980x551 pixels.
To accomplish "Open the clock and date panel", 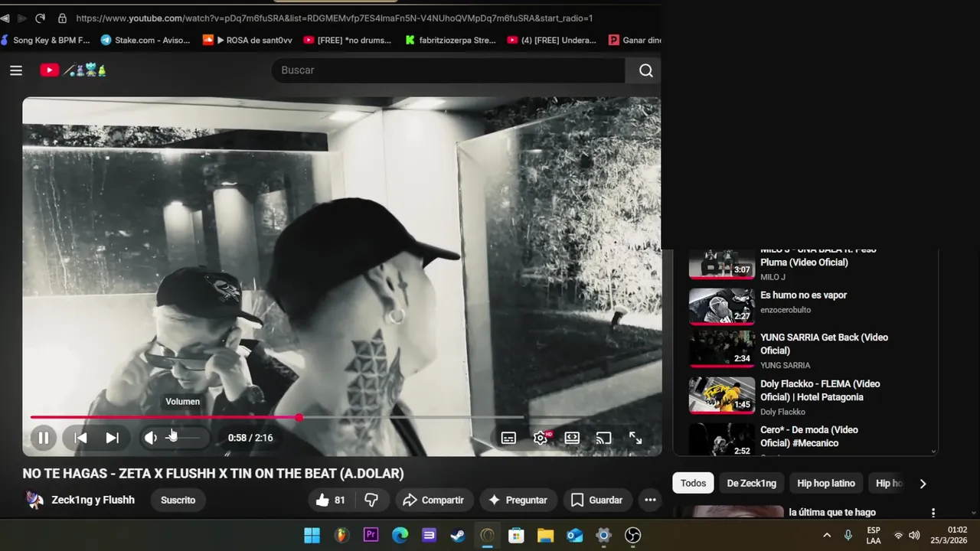I will (x=949, y=535).
